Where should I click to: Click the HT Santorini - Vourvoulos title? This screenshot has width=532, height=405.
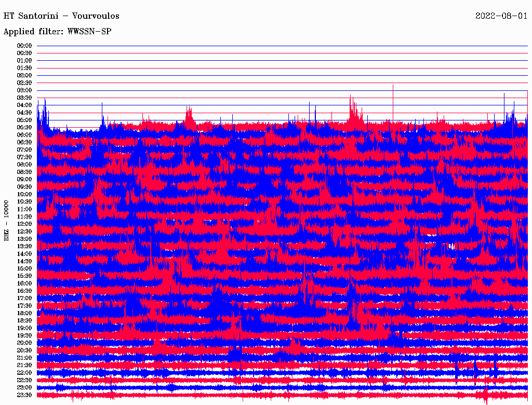coord(61,16)
